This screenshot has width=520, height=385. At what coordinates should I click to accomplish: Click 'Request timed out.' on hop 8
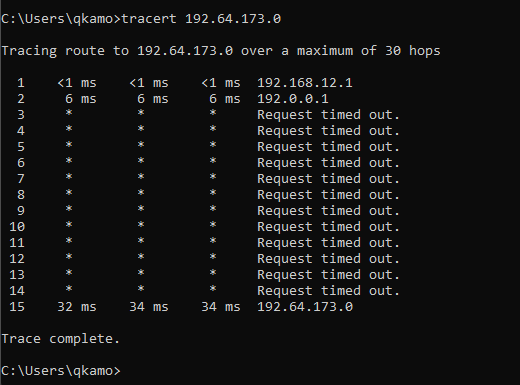point(328,195)
